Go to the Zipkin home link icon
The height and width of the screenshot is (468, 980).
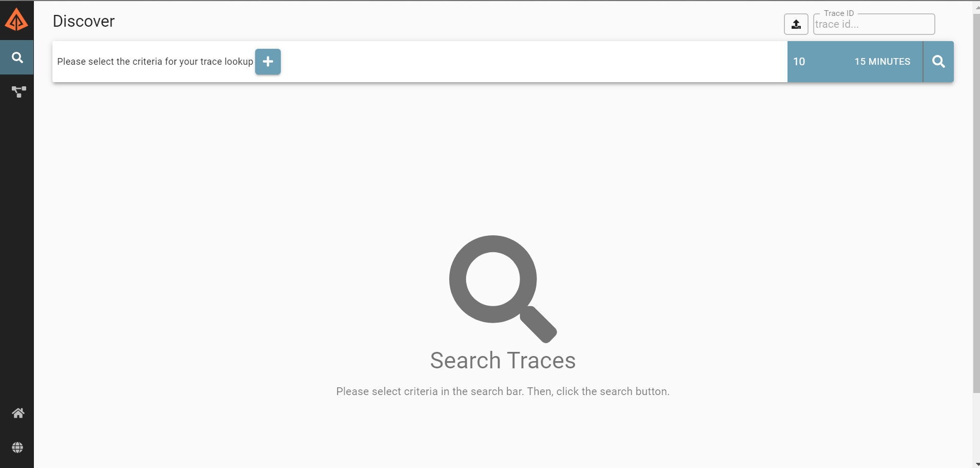click(18, 413)
